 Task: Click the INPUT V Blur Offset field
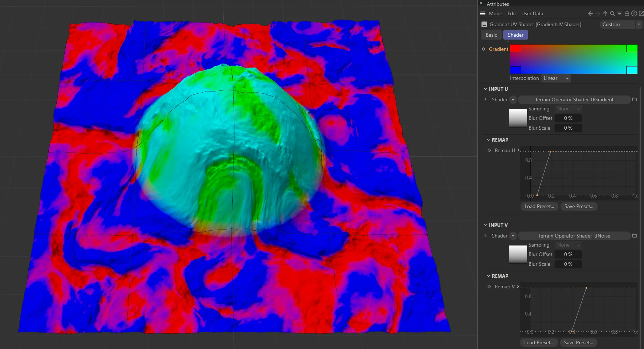[568, 254]
